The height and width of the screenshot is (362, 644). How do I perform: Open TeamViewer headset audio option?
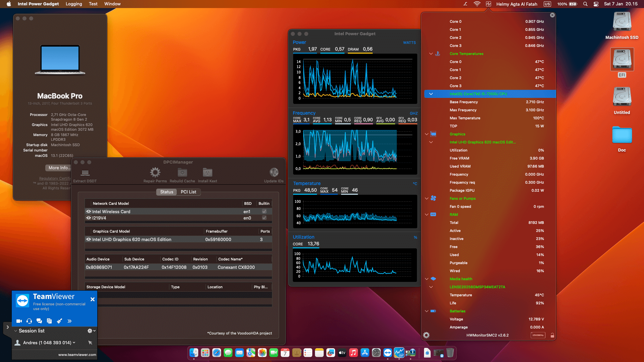(29, 321)
